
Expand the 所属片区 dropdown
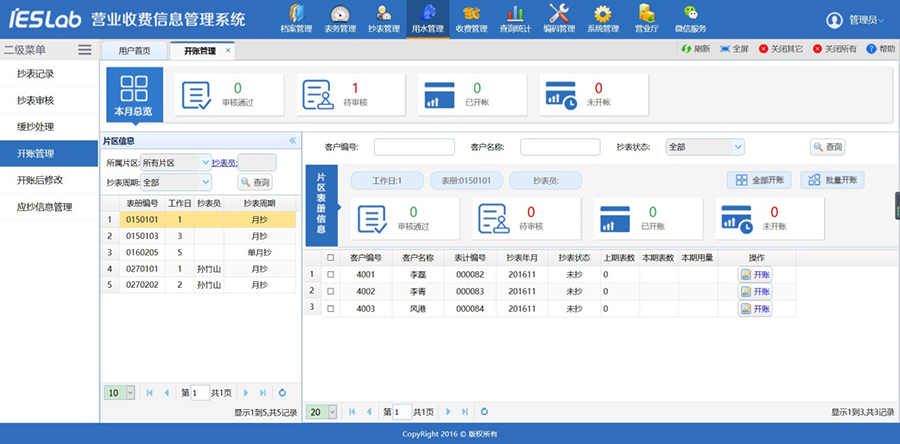pyautogui.click(x=205, y=162)
